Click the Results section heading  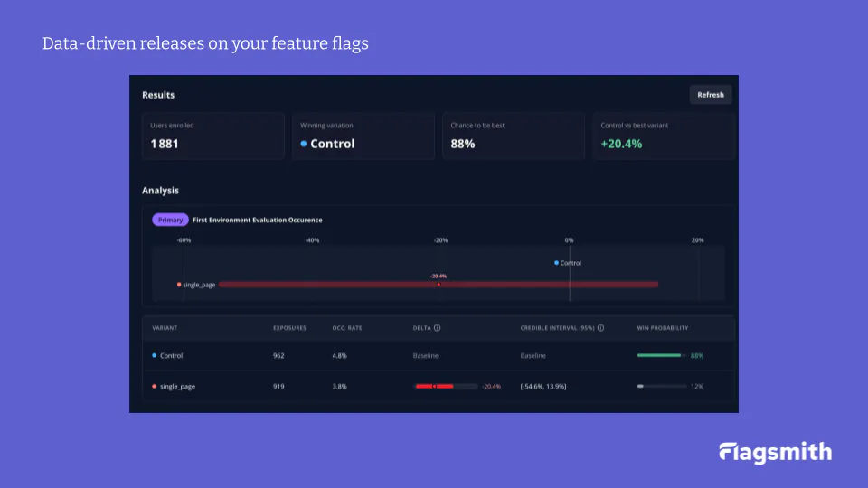tap(158, 95)
